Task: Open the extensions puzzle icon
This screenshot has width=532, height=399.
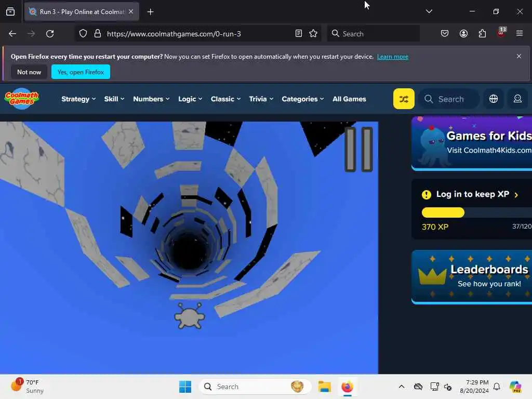Action: [x=482, y=33]
